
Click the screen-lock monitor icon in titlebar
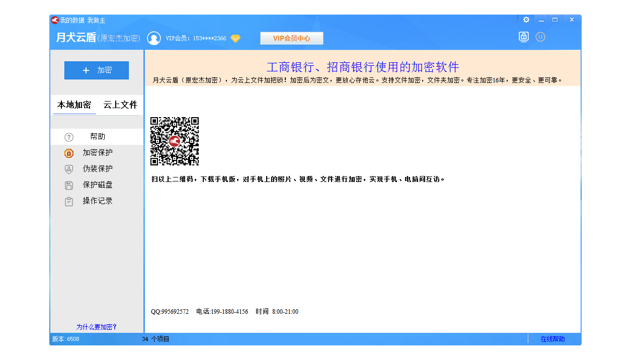tap(523, 37)
